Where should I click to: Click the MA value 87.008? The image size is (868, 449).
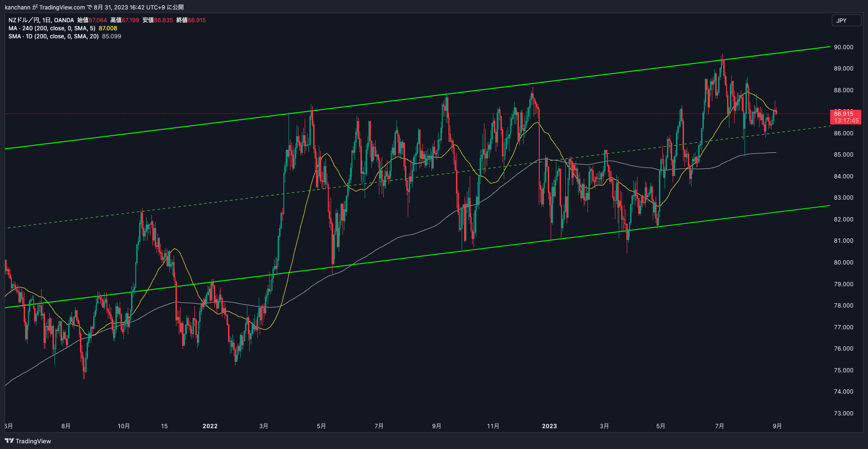(x=108, y=28)
